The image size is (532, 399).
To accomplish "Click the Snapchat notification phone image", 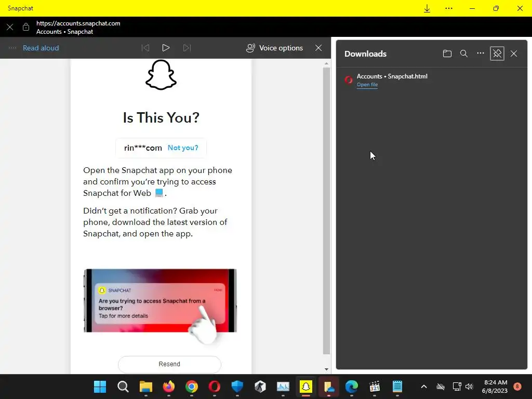I will click(160, 301).
